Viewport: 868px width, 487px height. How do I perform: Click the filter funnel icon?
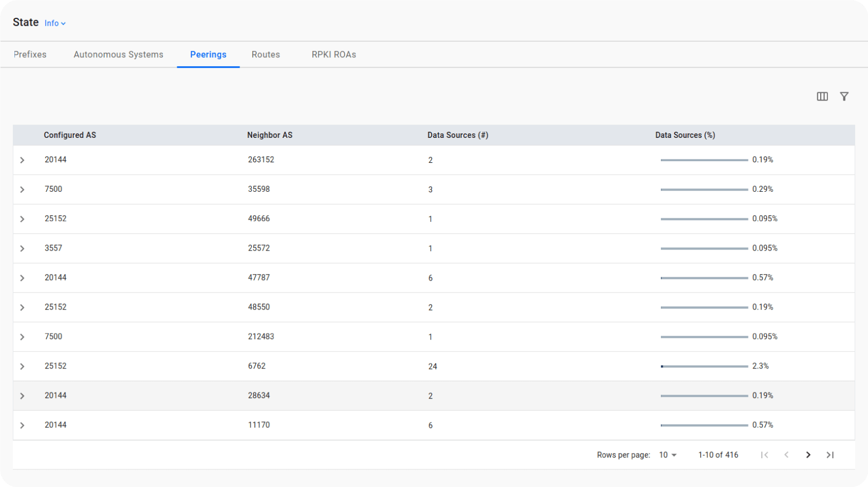(x=844, y=97)
